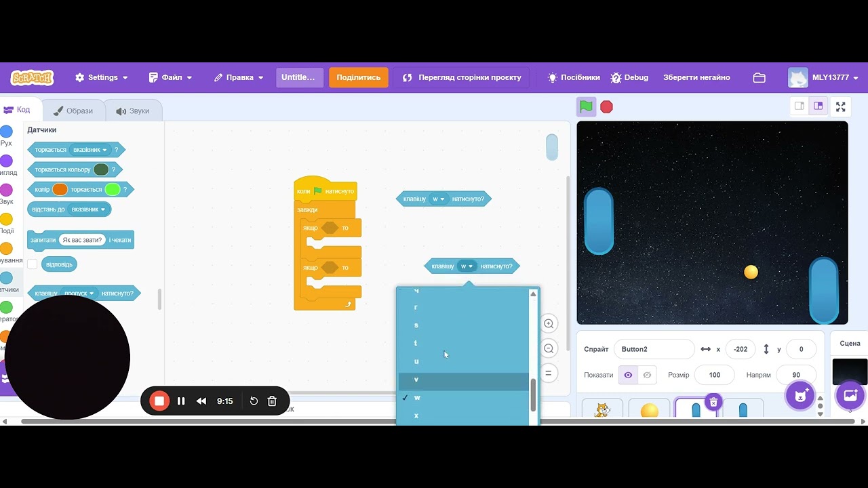
Task: Click the green flag run button
Action: (587, 106)
